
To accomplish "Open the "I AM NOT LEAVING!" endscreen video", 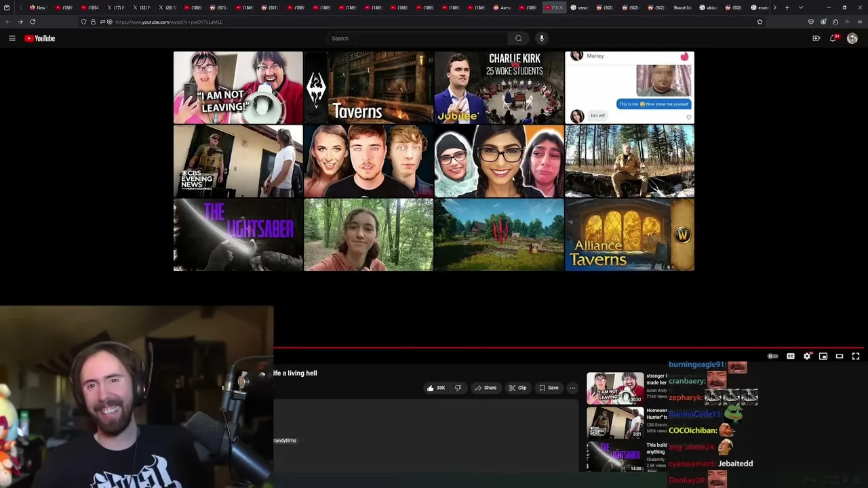I will 238,87.
